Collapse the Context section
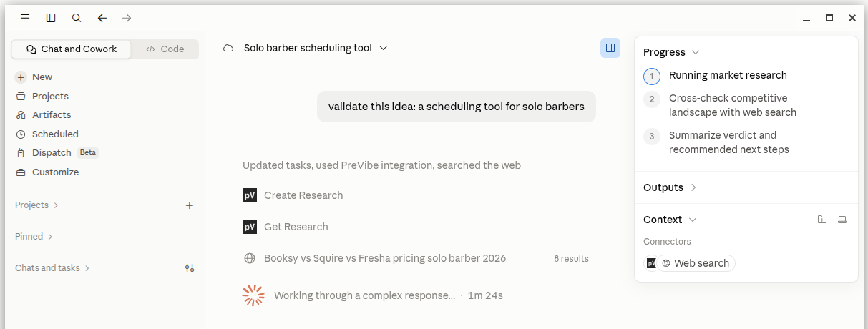The width and height of the screenshot is (868, 329). pyautogui.click(x=670, y=220)
